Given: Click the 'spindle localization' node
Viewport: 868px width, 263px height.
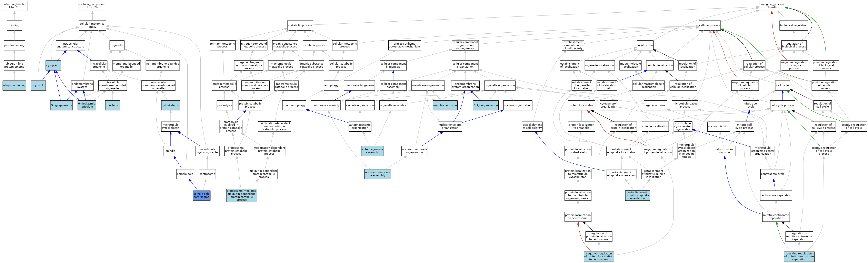Looking at the screenshot, I should pyautogui.click(x=655, y=127).
